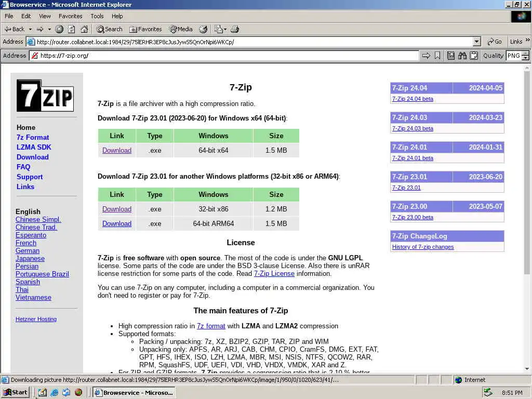Click the IE Forward arrow button

(x=40, y=29)
